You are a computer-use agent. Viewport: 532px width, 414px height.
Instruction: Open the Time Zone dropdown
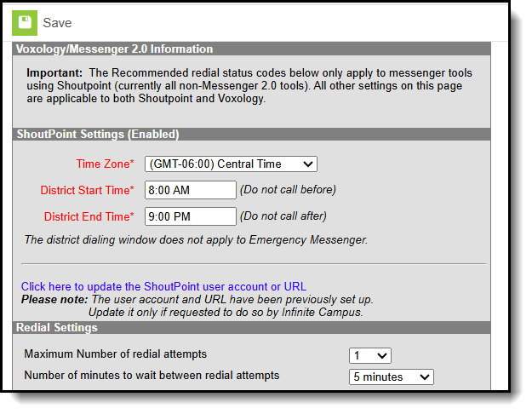[x=231, y=164]
